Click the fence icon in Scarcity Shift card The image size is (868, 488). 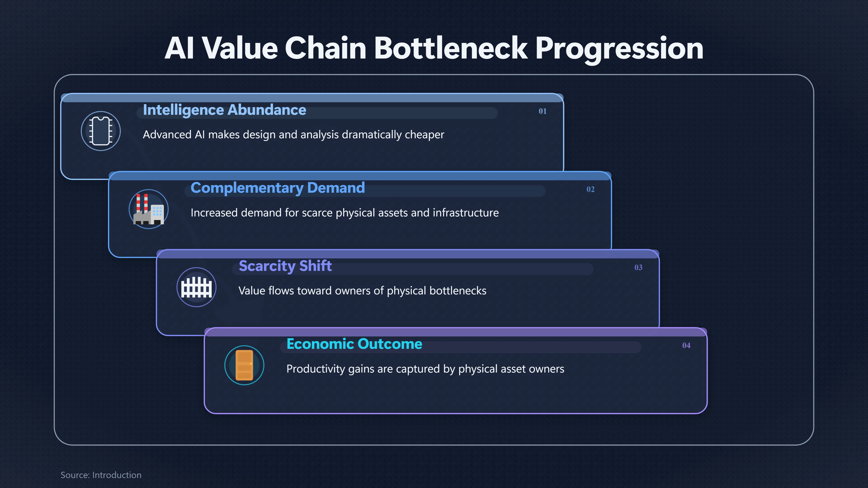pos(196,287)
